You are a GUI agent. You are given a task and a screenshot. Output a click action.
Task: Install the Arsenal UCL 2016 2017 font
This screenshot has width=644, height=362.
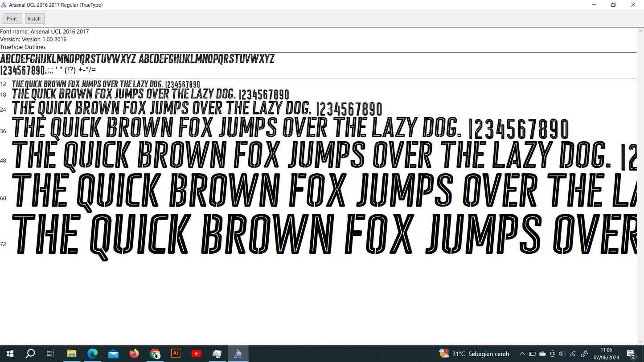pos(34,18)
